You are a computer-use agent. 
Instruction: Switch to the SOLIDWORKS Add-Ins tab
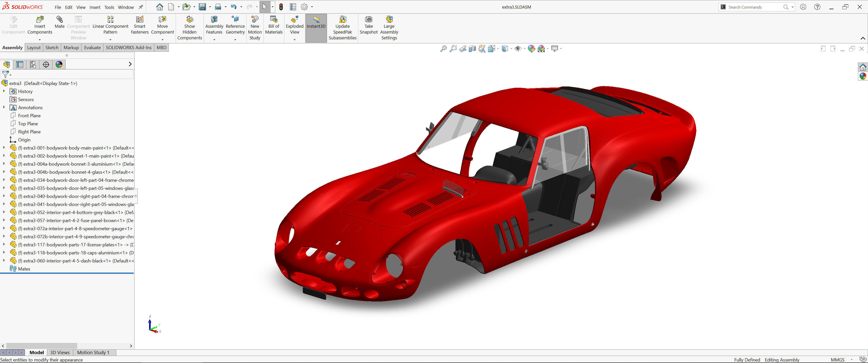click(129, 47)
